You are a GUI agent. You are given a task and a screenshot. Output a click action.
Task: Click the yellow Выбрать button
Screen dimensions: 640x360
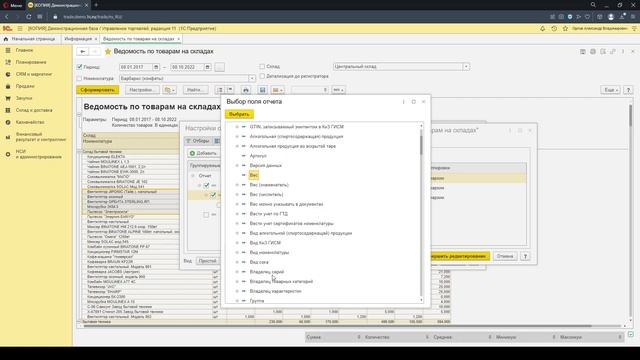coord(239,114)
